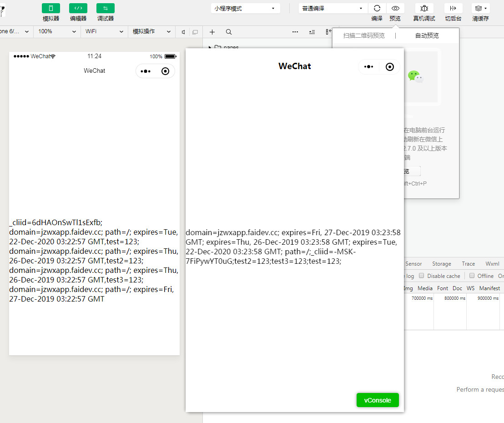
Task: Click the cookie text in simulator page
Action: pyautogui.click(x=94, y=261)
